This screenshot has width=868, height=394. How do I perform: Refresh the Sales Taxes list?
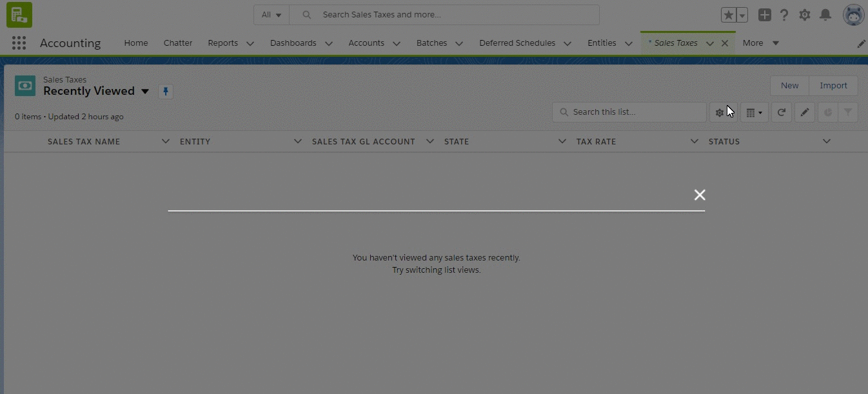[781, 112]
